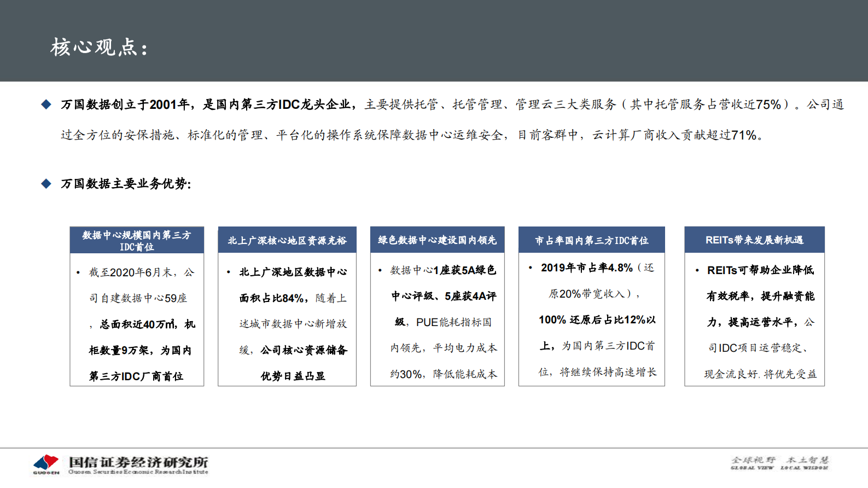Select the text 万国数据创立于2001年
The image size is (868, 488).
(x=125, y=104)
